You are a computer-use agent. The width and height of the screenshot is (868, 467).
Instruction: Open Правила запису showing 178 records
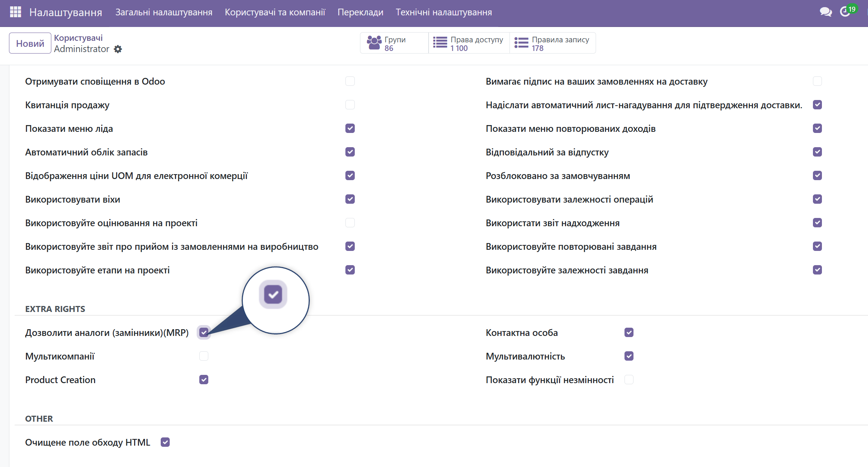pyautogui.click(x=552, y=43)
